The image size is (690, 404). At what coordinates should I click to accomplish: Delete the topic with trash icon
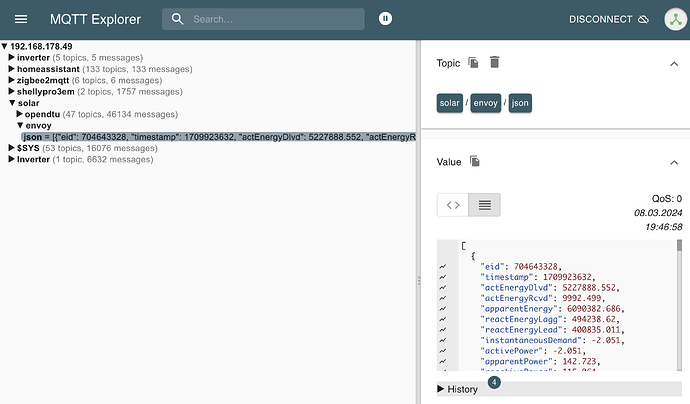(x=495, y=62)
